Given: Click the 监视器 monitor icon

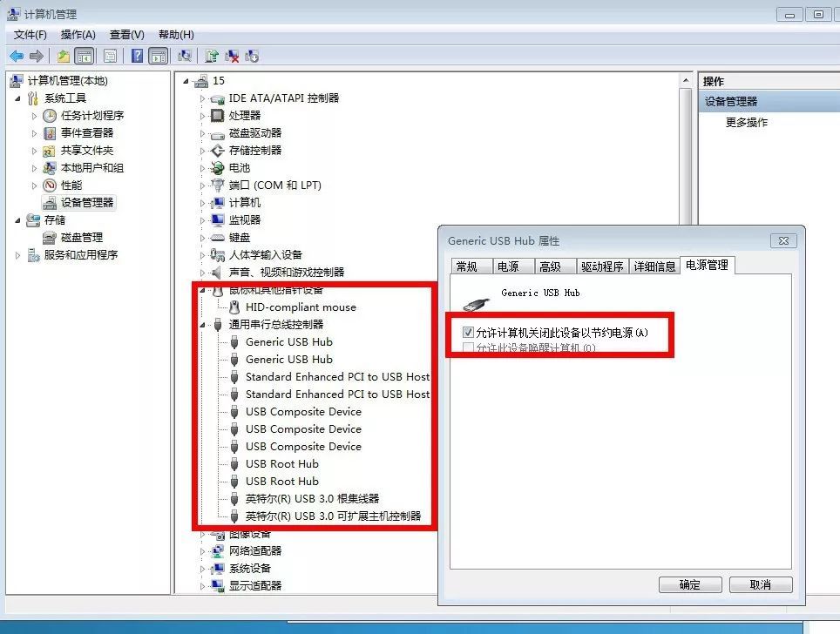Looking at the screenshot, I should click(217, 220).
